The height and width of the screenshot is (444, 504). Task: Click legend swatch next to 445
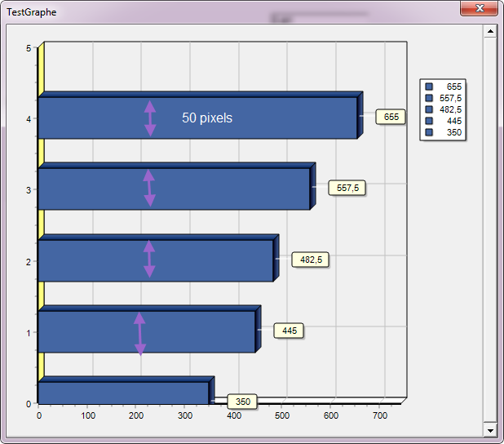click(429, 121)
